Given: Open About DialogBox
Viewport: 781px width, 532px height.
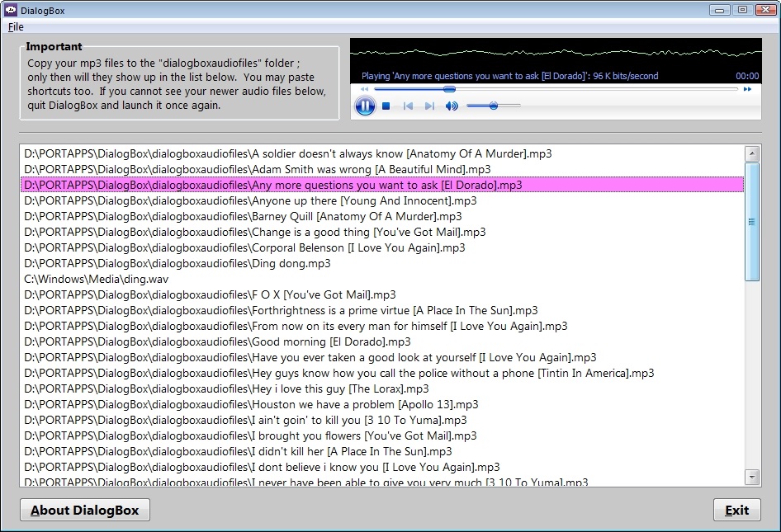Looking at the screenshot, I should [x=85, y=510].
